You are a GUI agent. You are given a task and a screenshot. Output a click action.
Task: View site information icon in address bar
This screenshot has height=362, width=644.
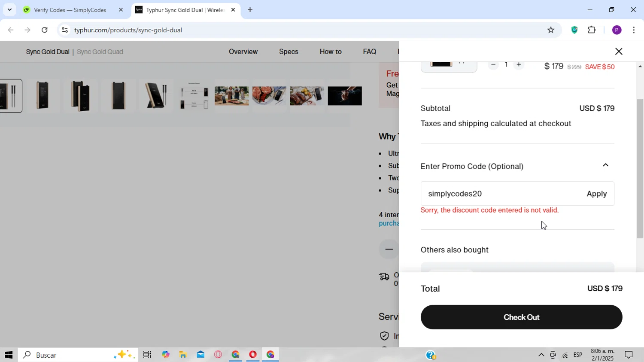[64, 30]
